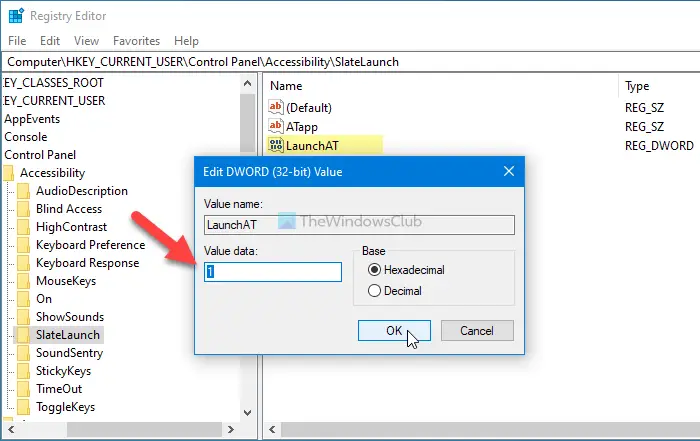The image size is (700, 441).
Task: Click the ShowSounds folder icon
Action: point(23,317)
